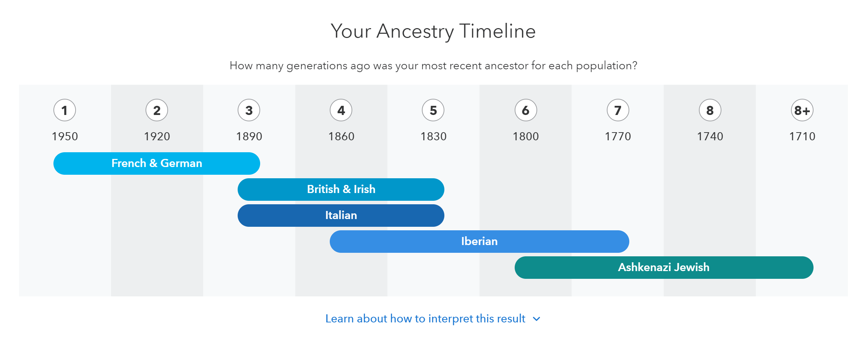Select the Ashkenazi Jewish ancestry bar
The height and width of the screenshot is (353, 868).
point(664,268)
